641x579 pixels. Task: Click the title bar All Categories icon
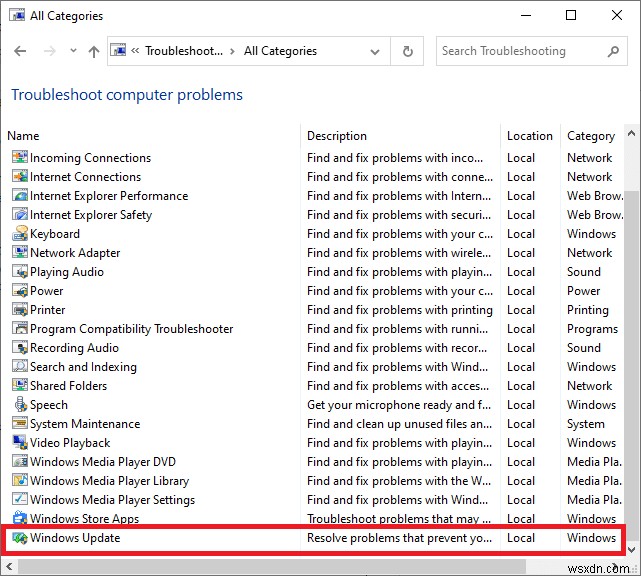tap(17, 16)
